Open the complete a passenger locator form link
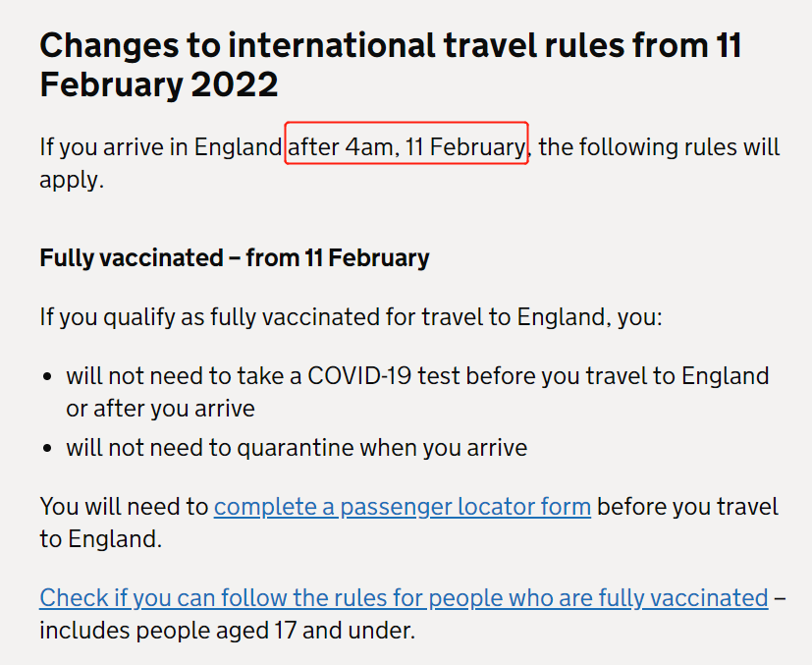Image resolution: width=812 pixels, height=665 pixels. [403, 507]
